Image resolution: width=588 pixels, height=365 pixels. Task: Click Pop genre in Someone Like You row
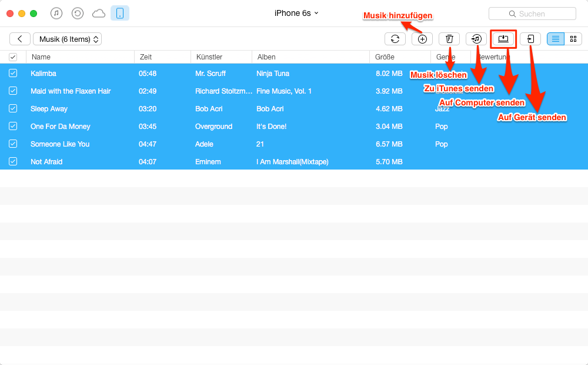click(x=442, y=144)
